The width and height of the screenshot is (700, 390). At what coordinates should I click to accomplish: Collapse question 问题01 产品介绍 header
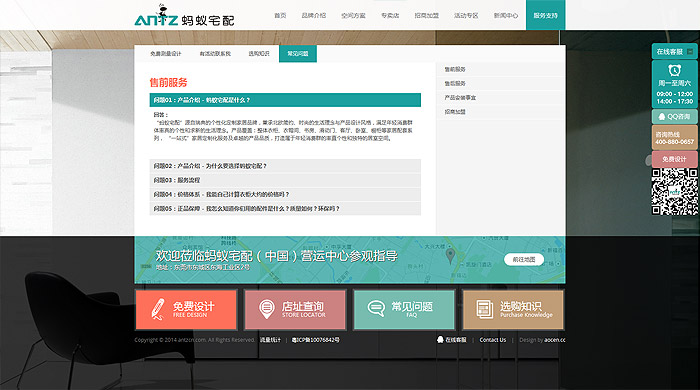point(285,100)
